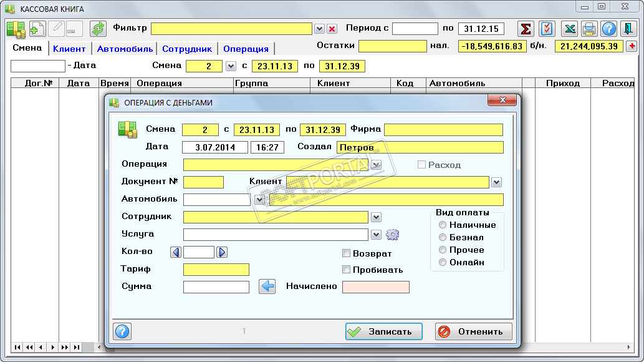Select Безнал payment type
Viewport: 644px width, 362px height.
click(443, 237)
